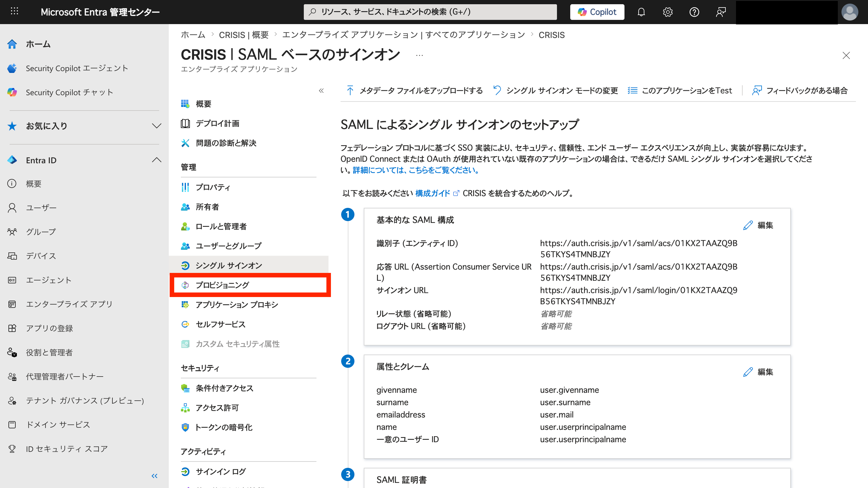Click このアプリケーションをTest
Image resolution: width=868 pixels, height=488 pixels.
point(680,91)
